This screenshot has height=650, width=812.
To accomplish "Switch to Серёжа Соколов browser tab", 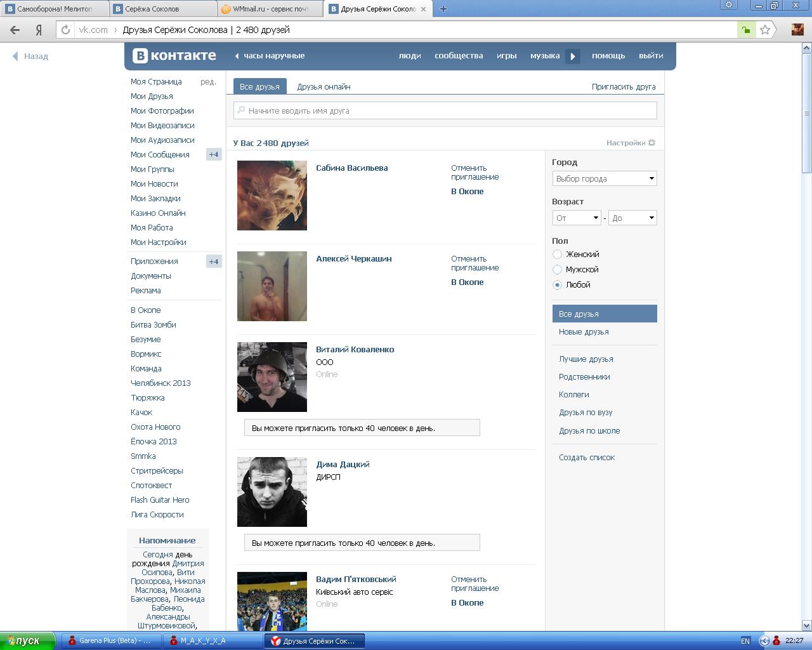I will [162, 9].
